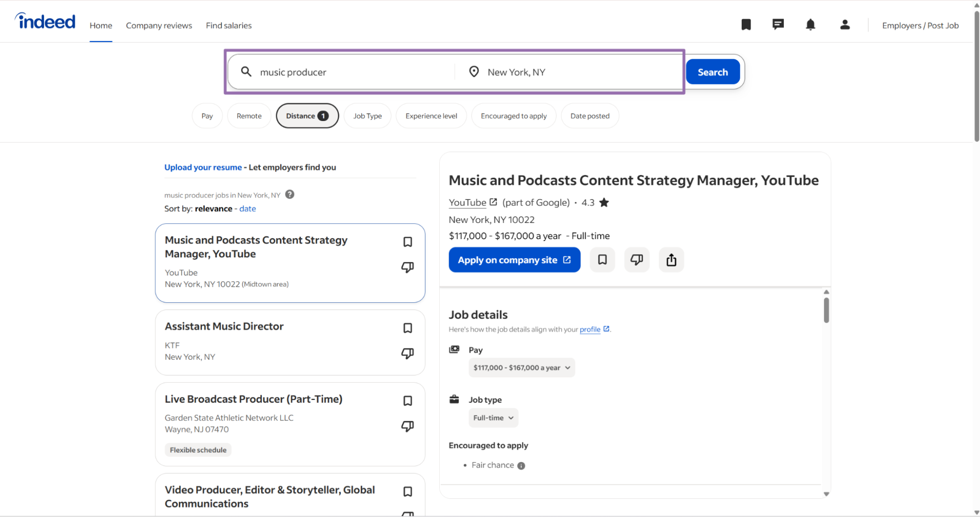Expand the $117,000 - $167,000 a year pay chip
The height and width of the screenshot is (517, 980).
click(522, 368)
